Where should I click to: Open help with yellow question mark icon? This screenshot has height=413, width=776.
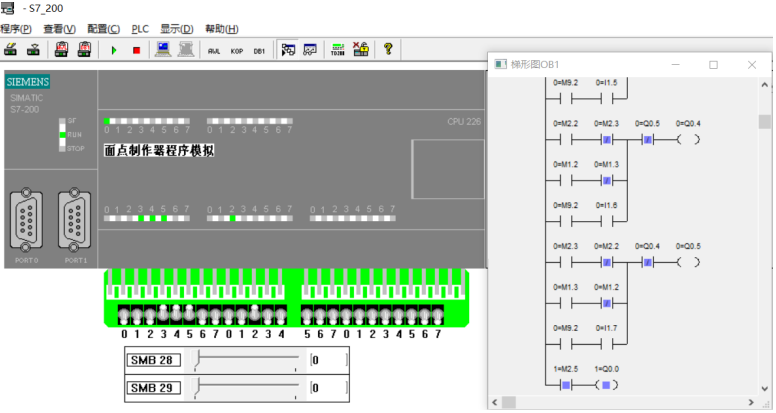point(388,49)
